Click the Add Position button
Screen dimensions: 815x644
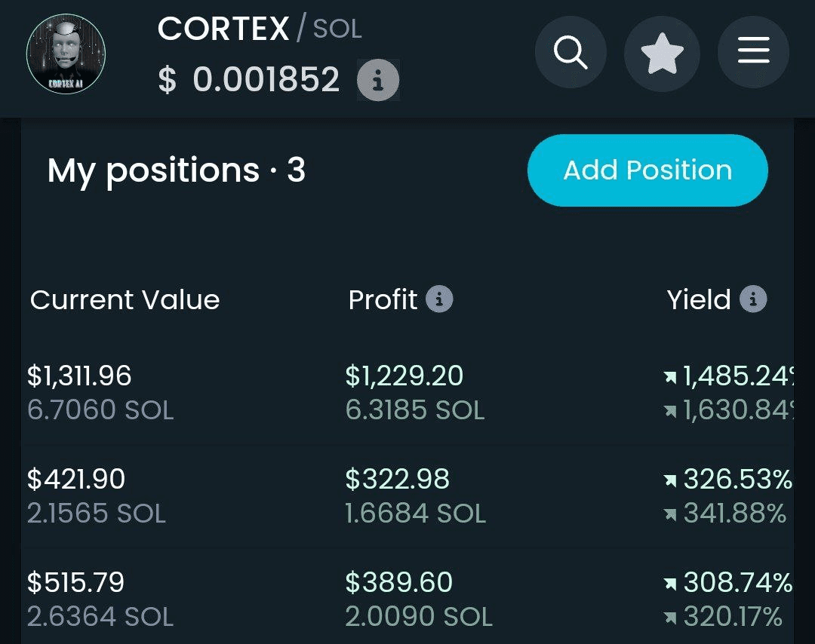[647, 170]
